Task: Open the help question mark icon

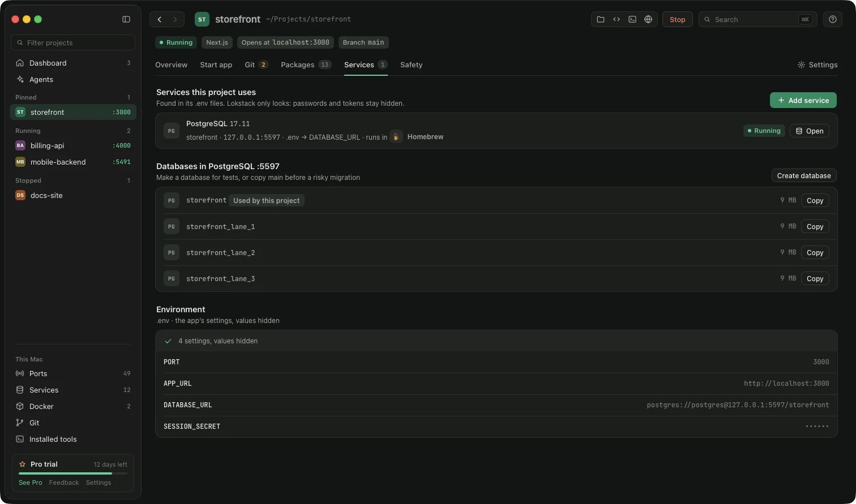Action: 832,19
